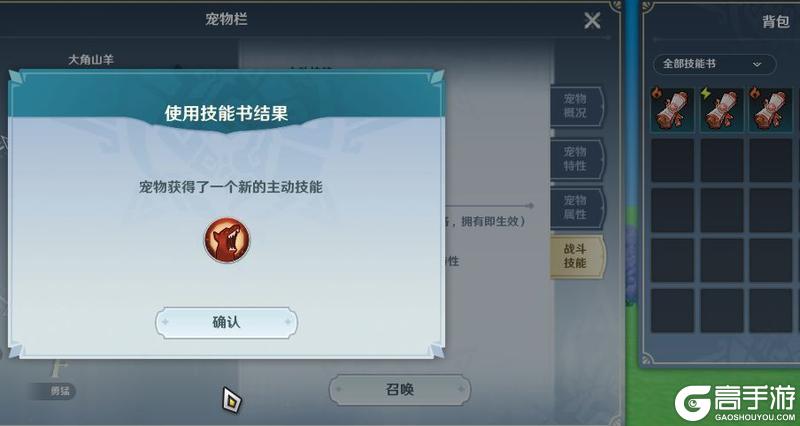Click the red wolf howl skill icon
The height and width of the screenshot is (426, 800).
tap(227, 240)
